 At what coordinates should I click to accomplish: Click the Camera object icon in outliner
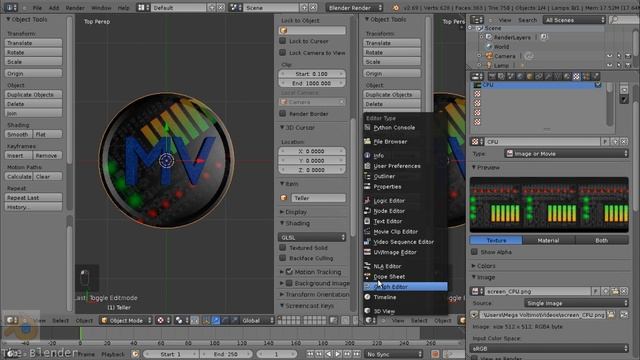[489, 56]
